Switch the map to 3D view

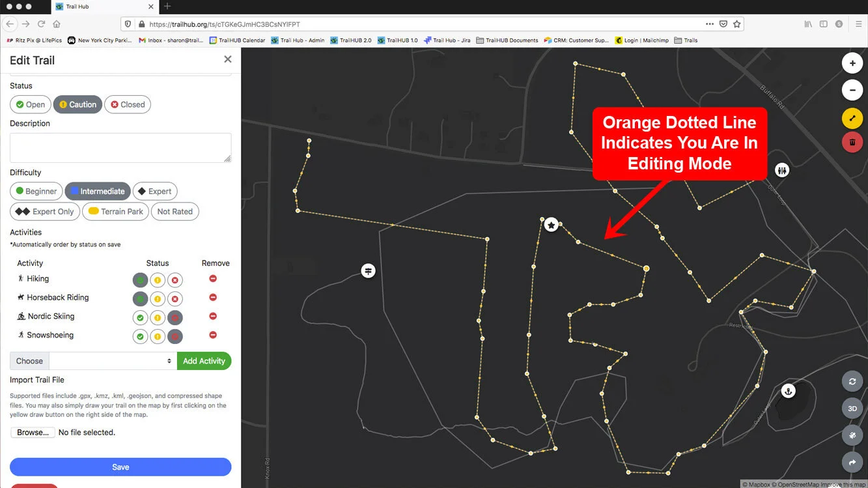852,409
